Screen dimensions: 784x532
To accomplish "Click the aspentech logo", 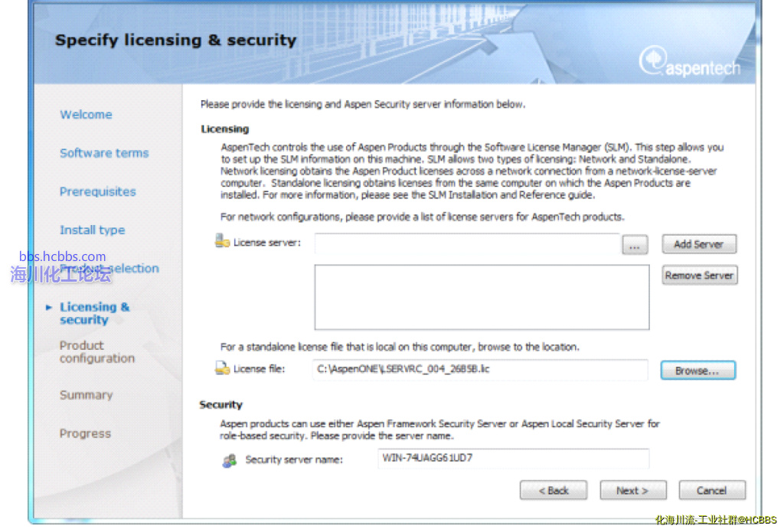I will point(690,64).
